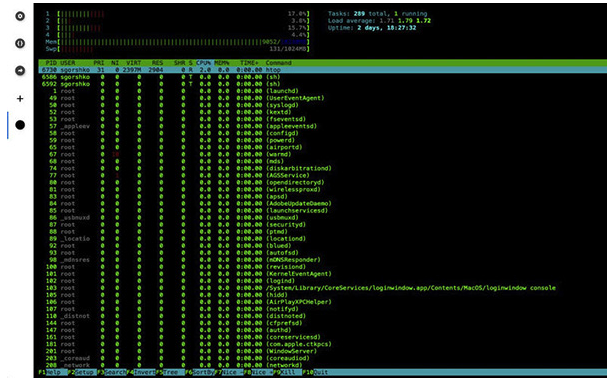Select the htop process row
This screenshot has width=607, height=382.
[x=322, y=70]
